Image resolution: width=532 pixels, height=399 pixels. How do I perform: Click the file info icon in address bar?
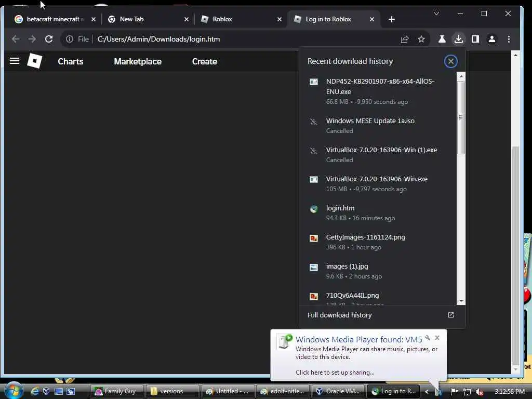(x=70, y=39)
